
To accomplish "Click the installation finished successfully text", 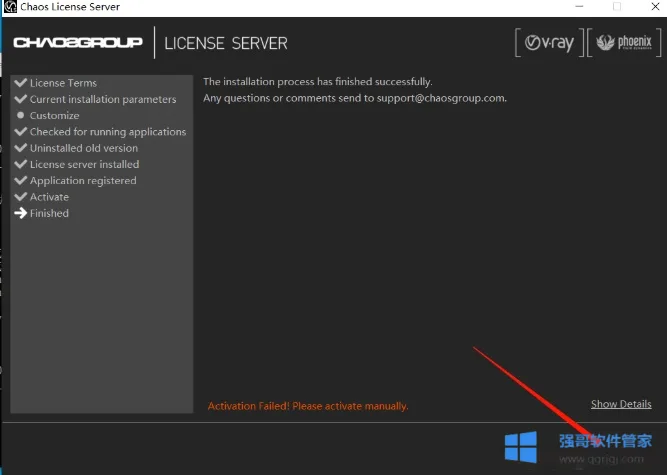I will (317, 82).
